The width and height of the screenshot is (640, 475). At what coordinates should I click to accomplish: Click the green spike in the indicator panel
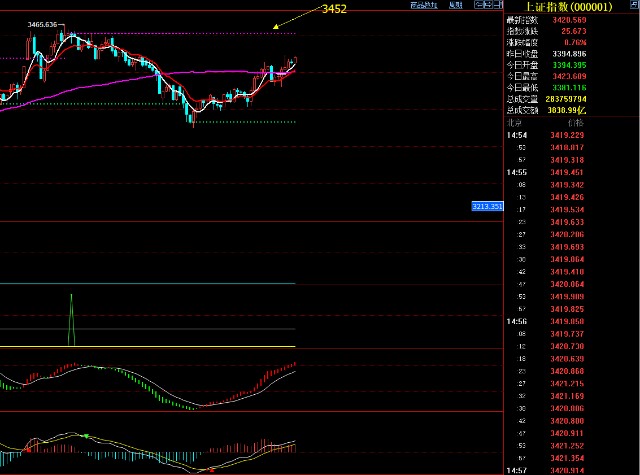(x=71, y=318)
